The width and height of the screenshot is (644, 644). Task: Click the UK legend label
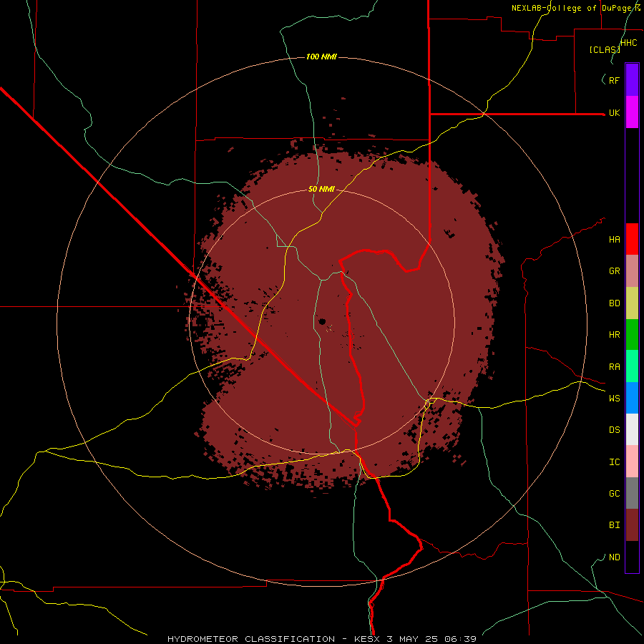(x=614, y=112)
